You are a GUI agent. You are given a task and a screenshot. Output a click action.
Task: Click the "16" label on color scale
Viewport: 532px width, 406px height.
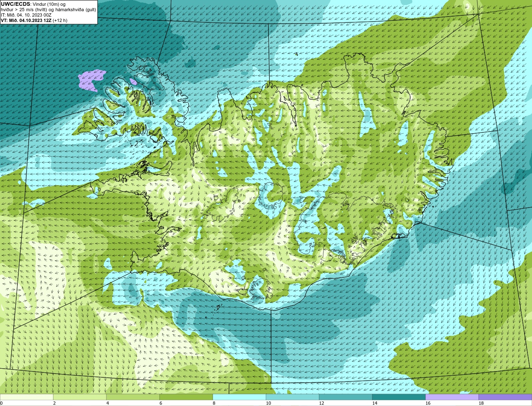point(428,403)
